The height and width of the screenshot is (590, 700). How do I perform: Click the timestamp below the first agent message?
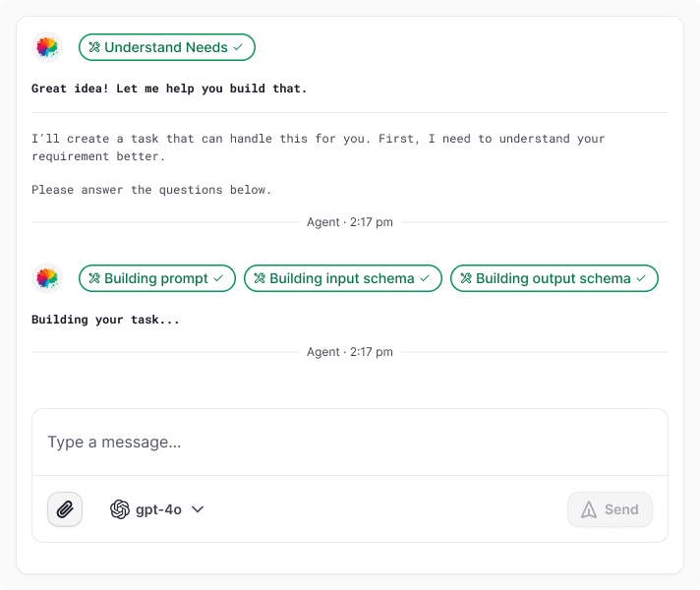[x=349, y=222]
